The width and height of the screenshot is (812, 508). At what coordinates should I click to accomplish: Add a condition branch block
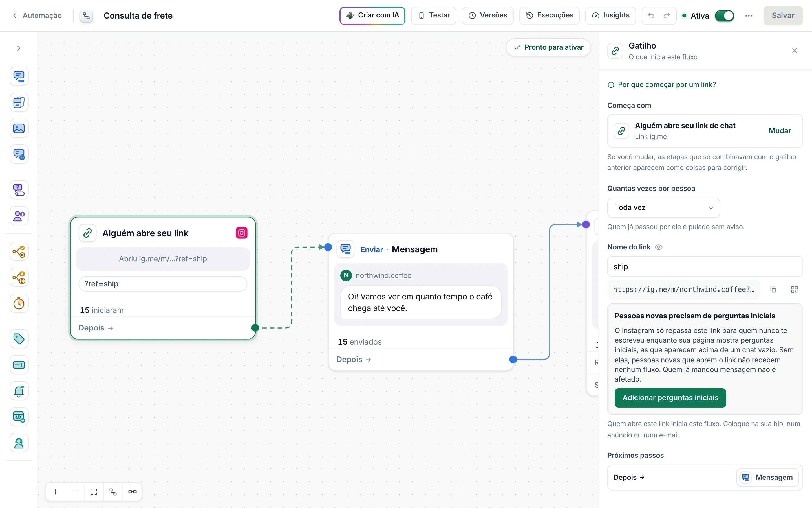[19, 251]
